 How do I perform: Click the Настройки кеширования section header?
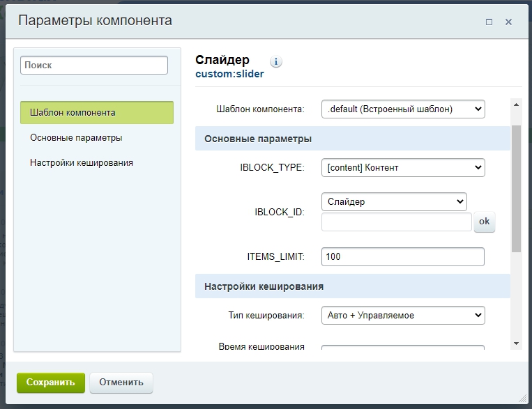pyautogui.click(x=353, y=286)
